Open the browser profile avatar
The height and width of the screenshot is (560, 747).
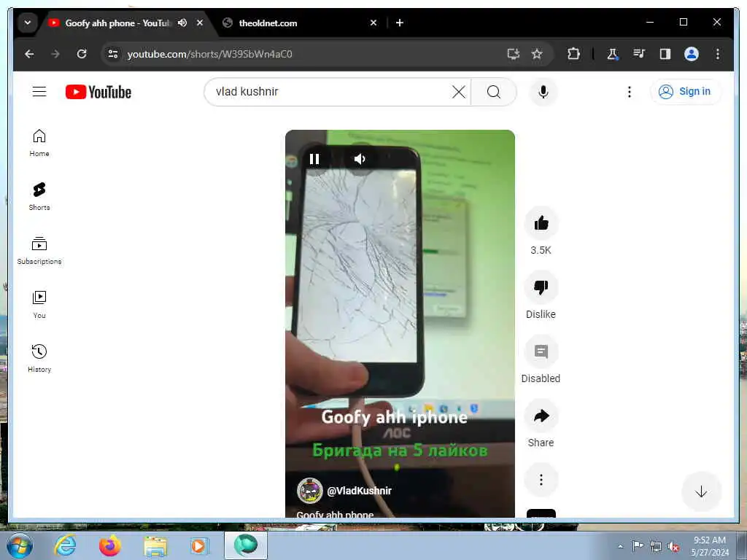tap(692, 54)
